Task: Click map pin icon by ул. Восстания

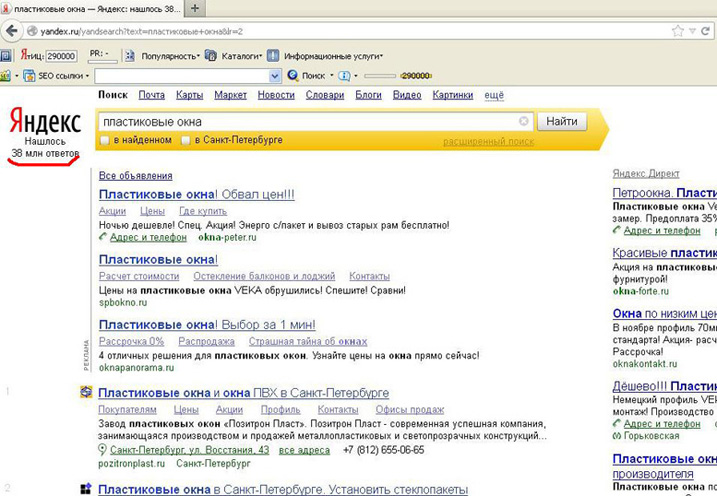Action: pos(102,449)
